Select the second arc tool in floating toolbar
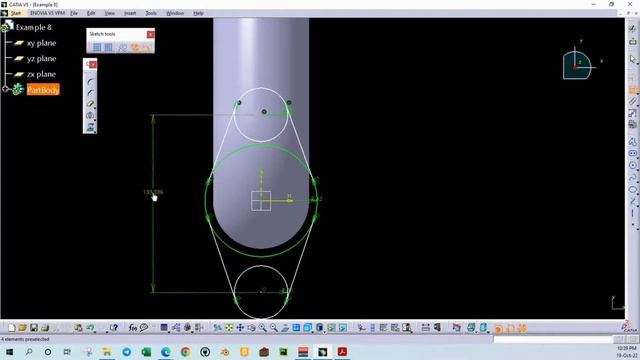Screen dimensions: 640x360 coord(90,93)
